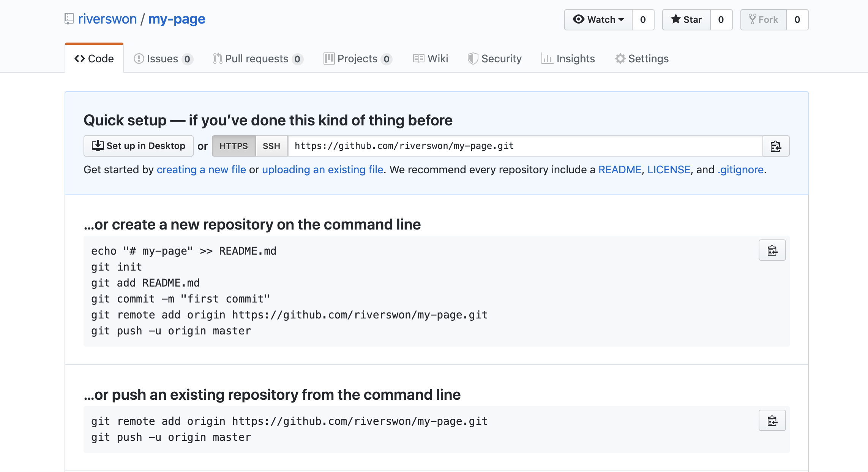Copy the push existing repository commands
This screenshot has width=868, height=472.
(772, 421)
